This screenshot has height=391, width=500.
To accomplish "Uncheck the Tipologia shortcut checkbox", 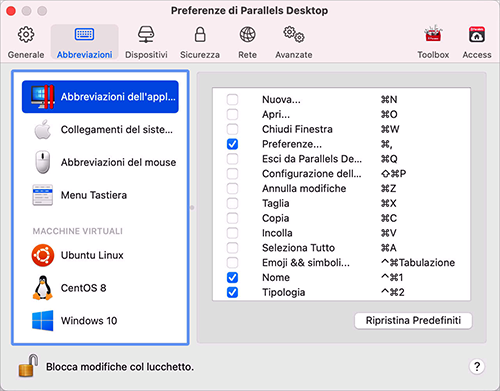I will tap(232, 292).
